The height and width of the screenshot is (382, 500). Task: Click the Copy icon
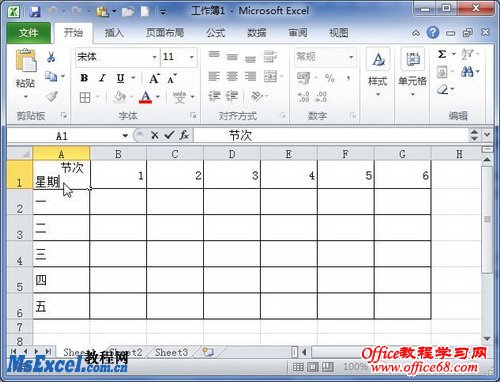pos(51,77)
